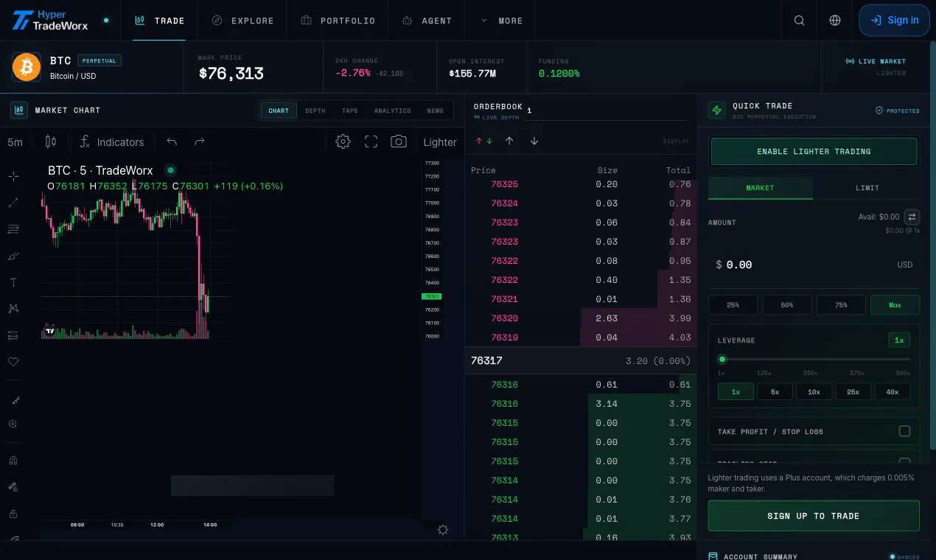Click the Quick Trade lightning bolt icon
Image resolution: width=936 pixels, height=560 pixels.
pos(716,111)
